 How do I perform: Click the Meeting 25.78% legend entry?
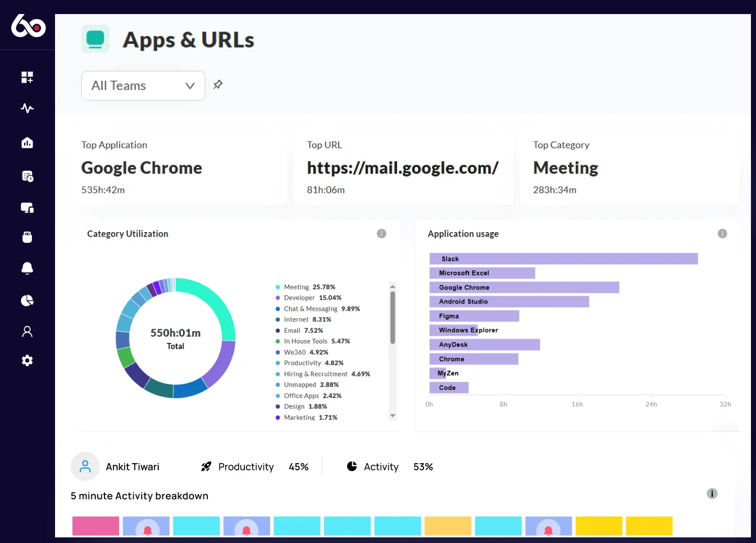[306, 287]
